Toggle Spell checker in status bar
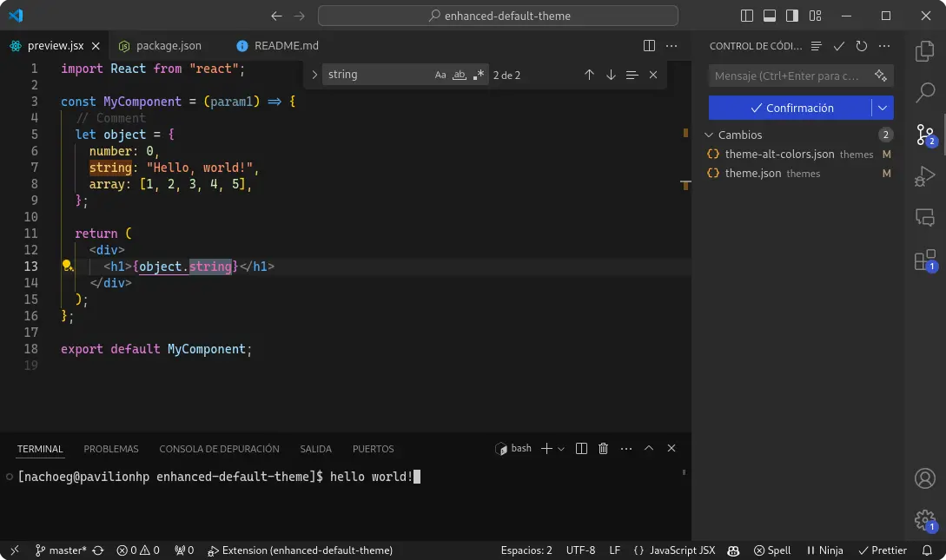Screen dimensions: 946x560 [x=772, y=550]
